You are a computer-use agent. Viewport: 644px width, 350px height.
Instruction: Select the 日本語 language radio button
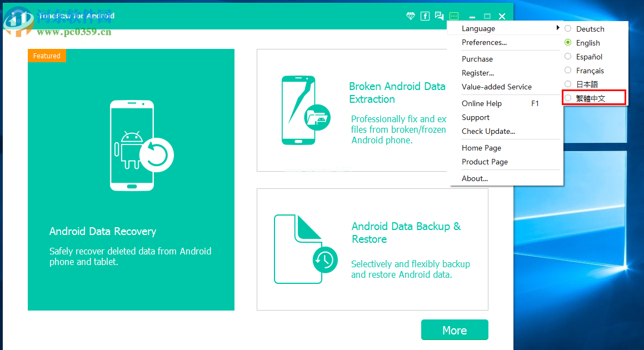pos(567,83)
